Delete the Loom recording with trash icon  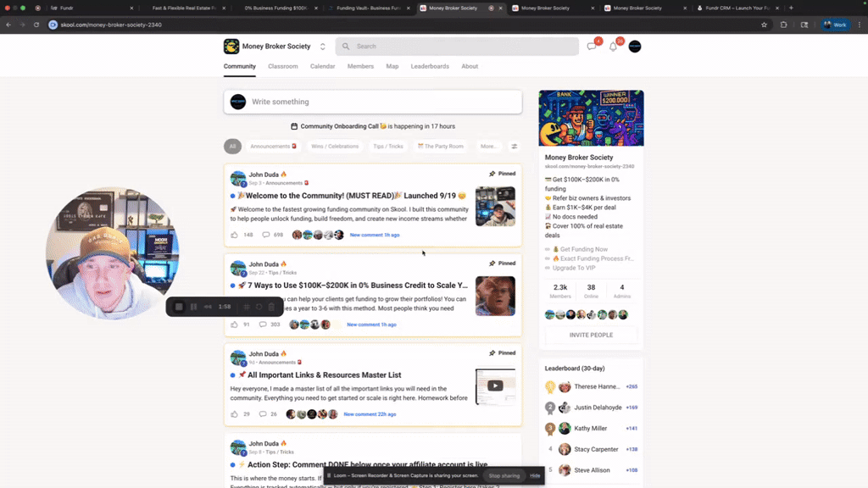tap(272, 307)
